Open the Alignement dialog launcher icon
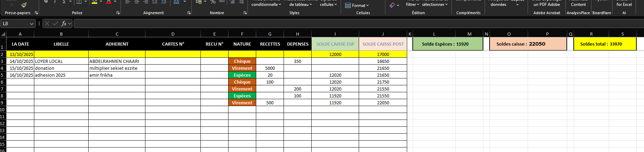 click(189, 13)
